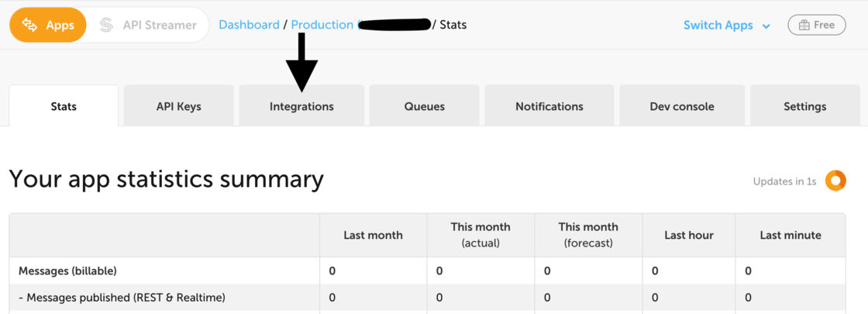Viewport: 868px width, 314px height.
Task: Click the 'Last hour' column header
Action: pyautogui.click(x=689, y=235)
